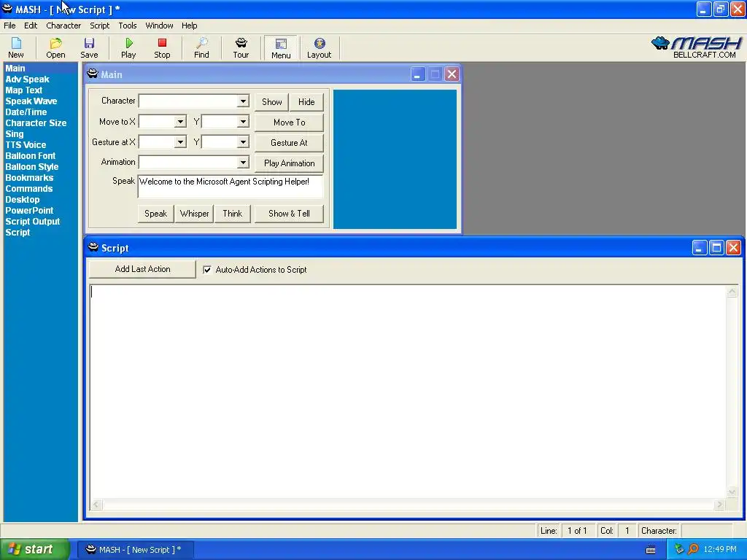
Task: Click the Think button
Action: pyautogui.click(x=233, y=214)
